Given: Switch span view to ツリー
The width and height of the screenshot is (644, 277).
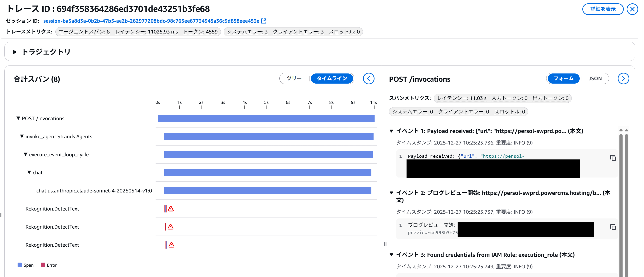Looking at the screenshot, I should [294, 79].
